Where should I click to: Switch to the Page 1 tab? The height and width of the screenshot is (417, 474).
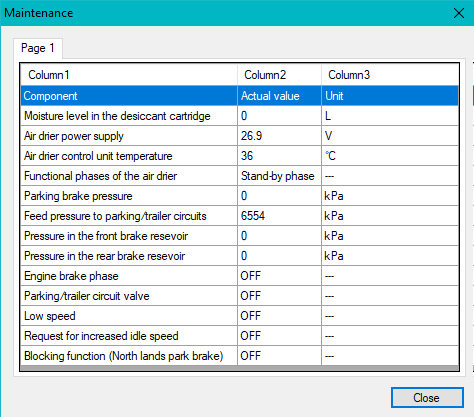coord(38,48)
